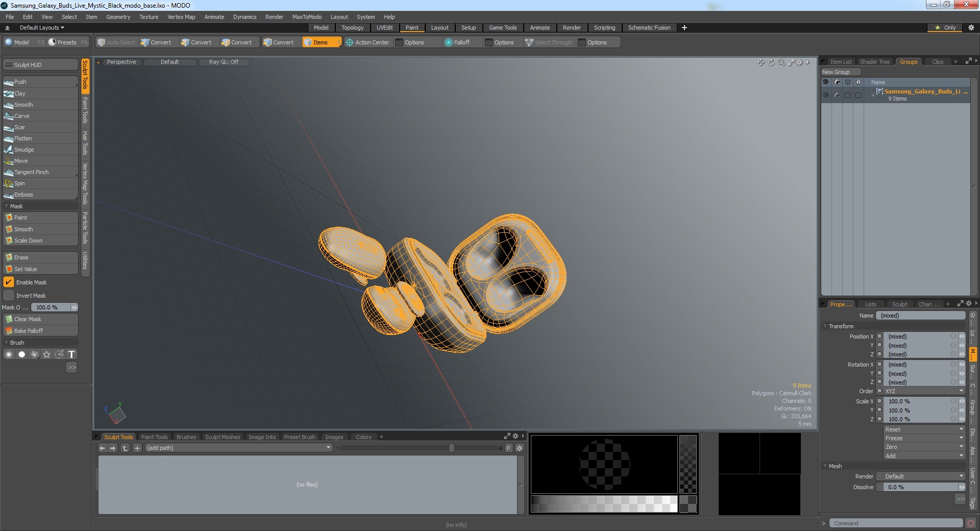
Task: Pick the smooth brush tip icon
Action: pos(9,354)
